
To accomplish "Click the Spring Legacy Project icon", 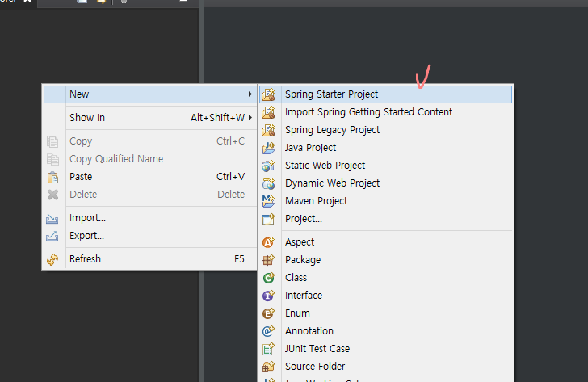I will pyautogui.click(x=268, y=130).
